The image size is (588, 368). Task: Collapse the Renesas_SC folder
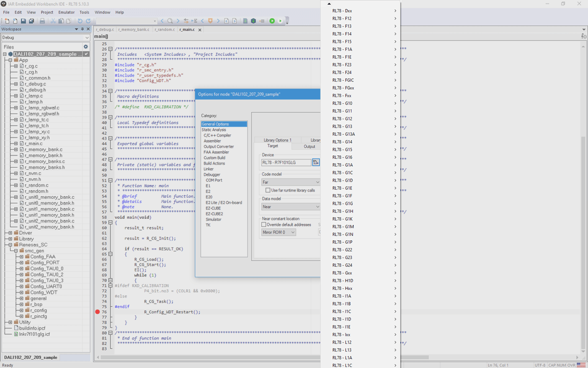pos(10,245)
